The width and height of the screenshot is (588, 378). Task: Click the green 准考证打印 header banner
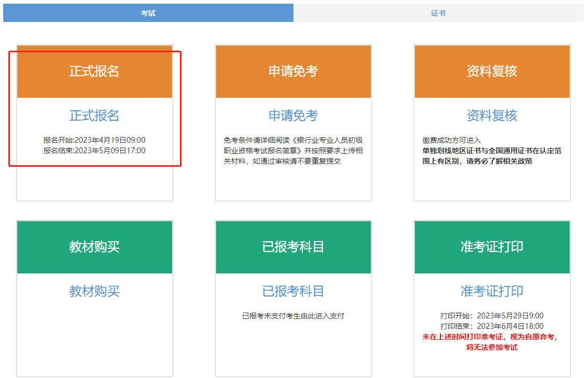point(492,247)
